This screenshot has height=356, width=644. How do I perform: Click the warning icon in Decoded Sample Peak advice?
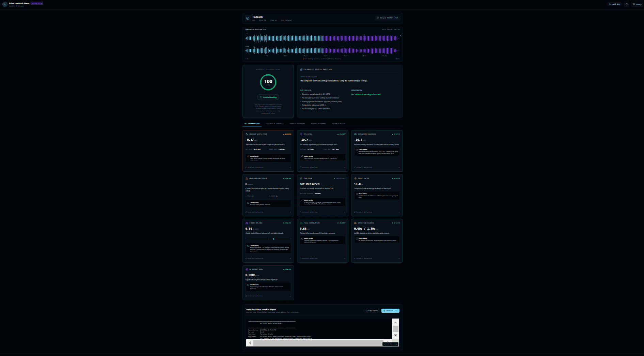[x=248, y=156]
